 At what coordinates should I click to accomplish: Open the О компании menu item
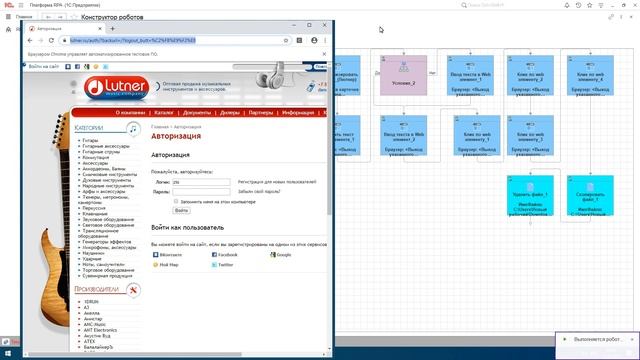coord(130,113)
